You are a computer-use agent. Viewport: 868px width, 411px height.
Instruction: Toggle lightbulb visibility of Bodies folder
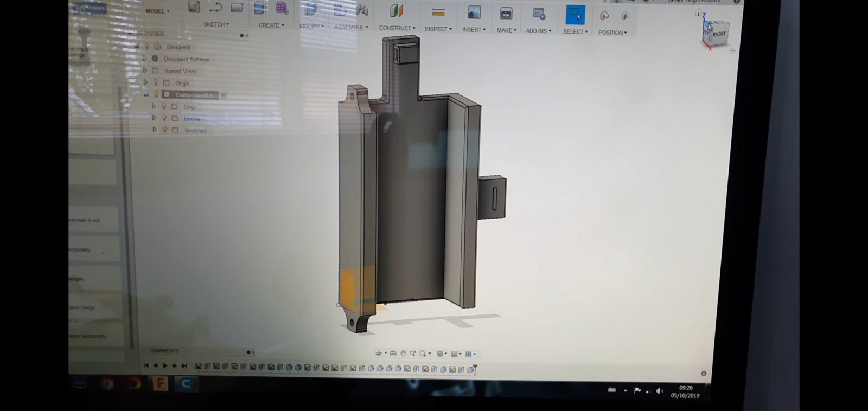tap(164, 118)
